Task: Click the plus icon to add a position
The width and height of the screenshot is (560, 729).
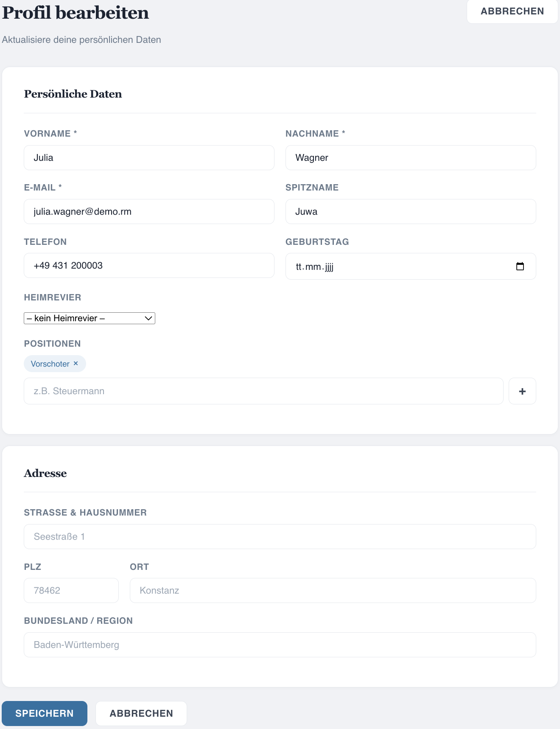Action: pyautogui.click(x=522, y=391)
